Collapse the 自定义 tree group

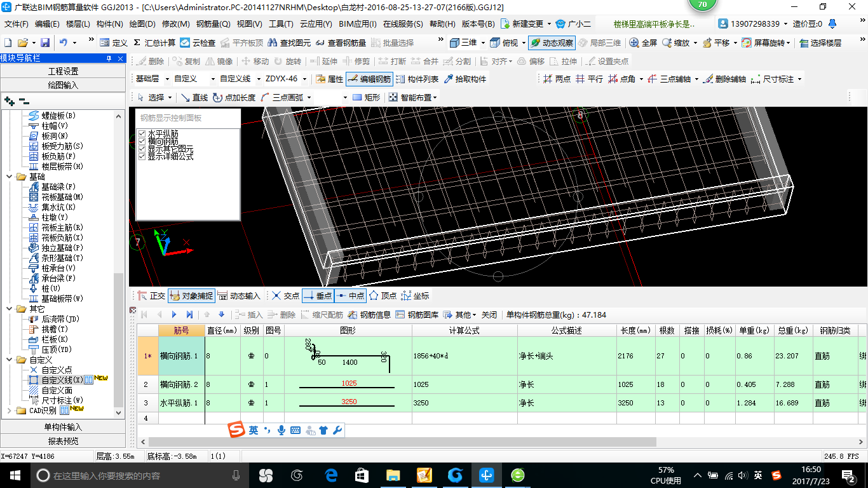[10, 360]
